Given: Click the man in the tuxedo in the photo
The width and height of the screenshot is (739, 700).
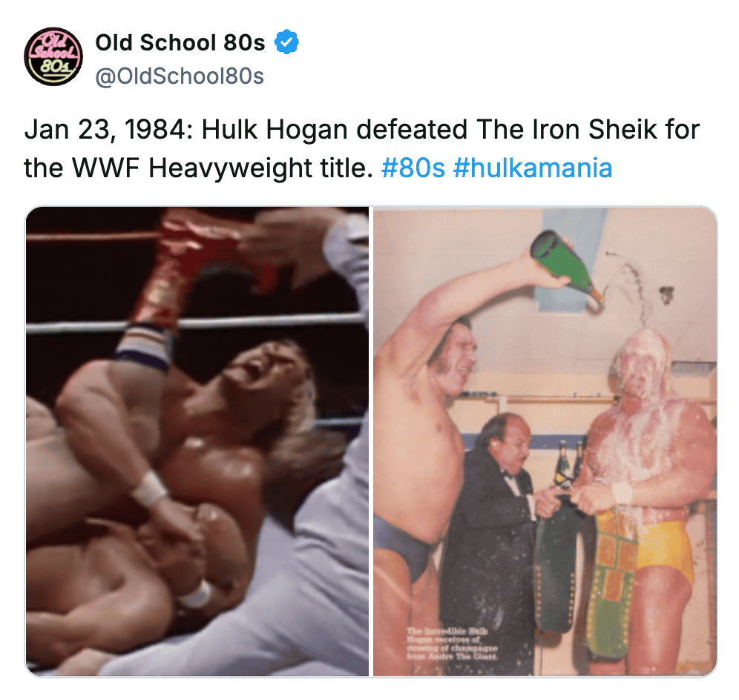Looking at the screenshot, I should pyautogui.click(x=490, y=523).
